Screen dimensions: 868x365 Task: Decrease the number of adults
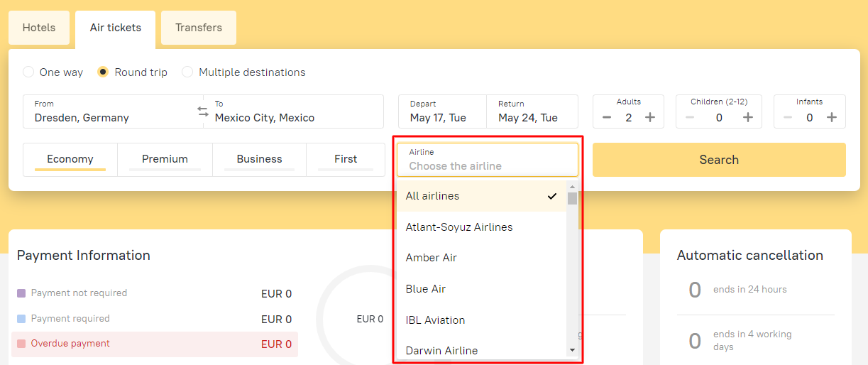(607, 117)
